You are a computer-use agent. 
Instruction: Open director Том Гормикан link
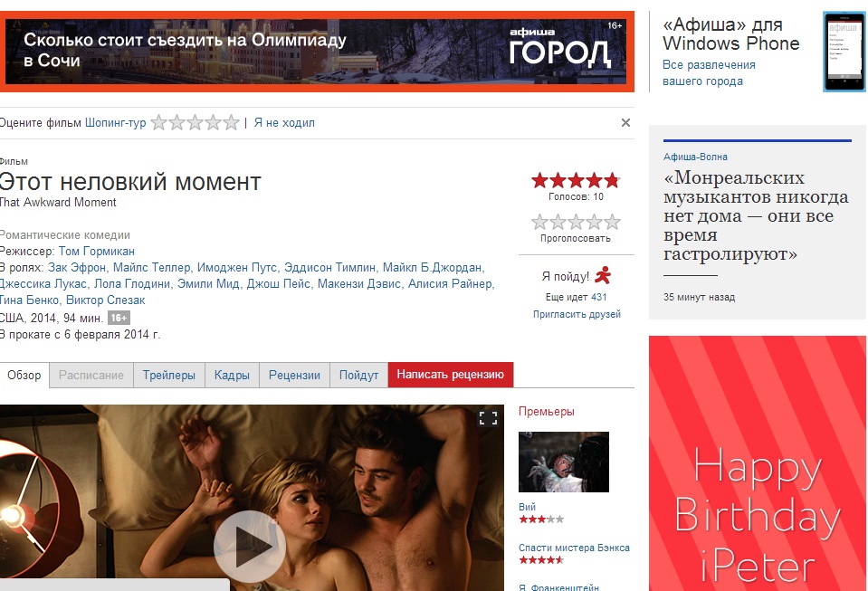pyautogui.click(x=97, y=252)
